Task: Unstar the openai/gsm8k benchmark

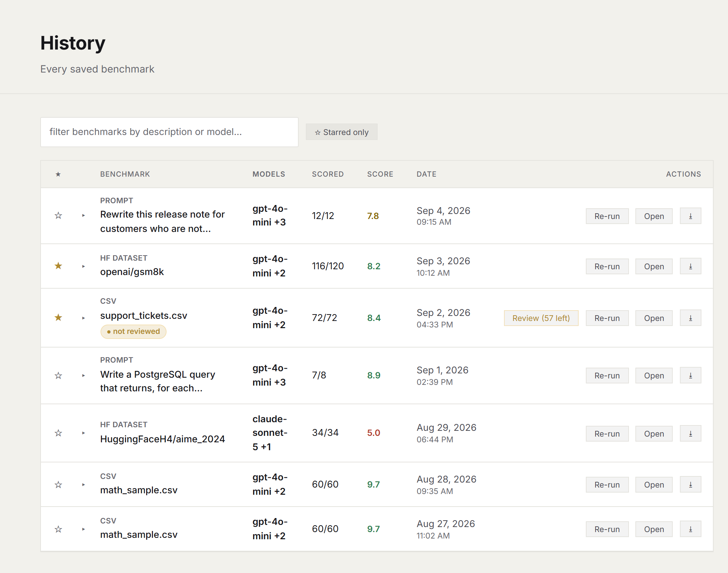Action: [58, 266]
